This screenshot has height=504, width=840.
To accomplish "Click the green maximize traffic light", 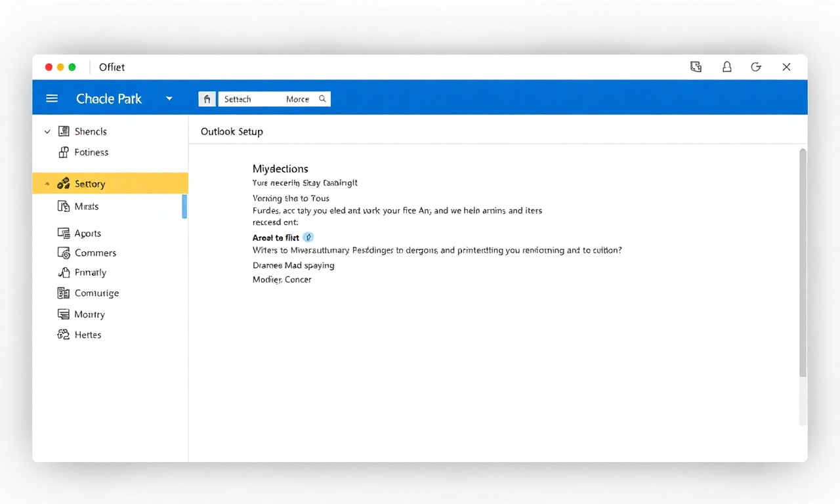I will coord(72,67).
